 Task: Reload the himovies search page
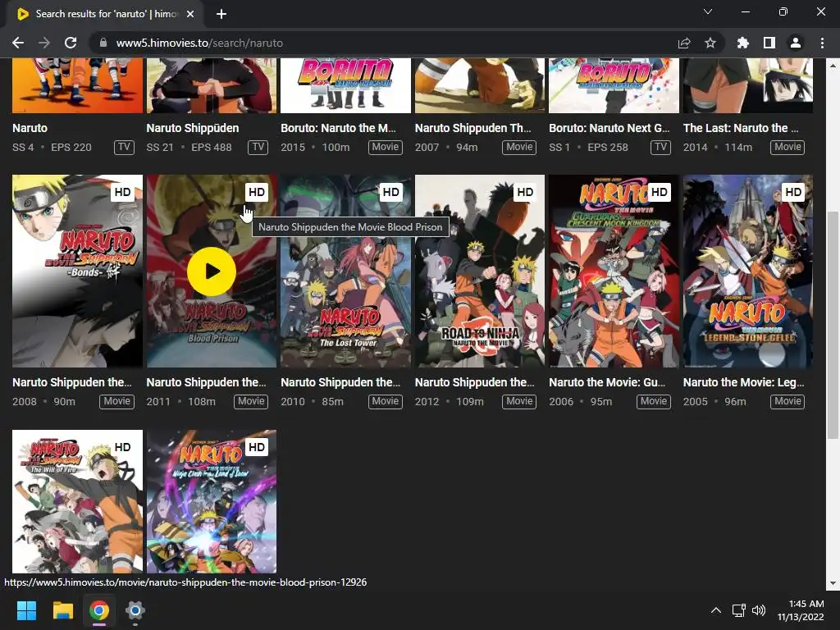pyautogui.click(x=71, y=43)
